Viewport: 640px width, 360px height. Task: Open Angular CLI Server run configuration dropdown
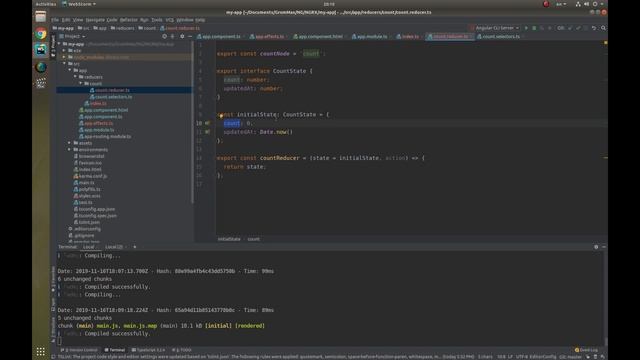click(494, 28)
